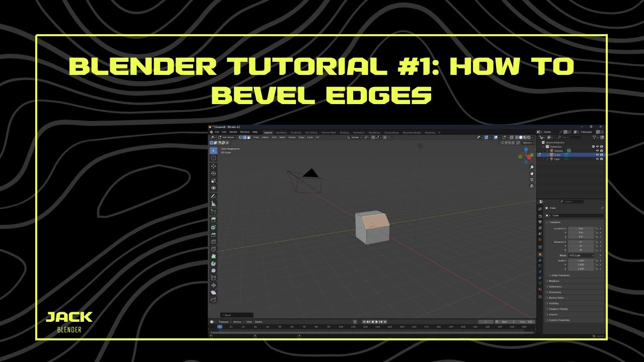Hide the Light with its eye icon
The image size is (644, 362).
click(597, 159)
